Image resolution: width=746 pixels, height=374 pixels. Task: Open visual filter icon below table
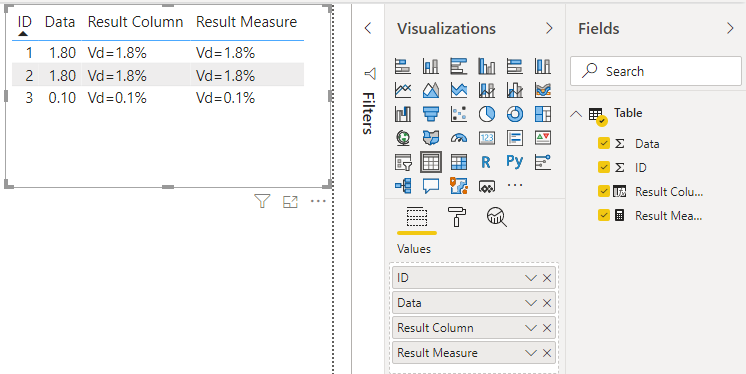click(x=262, y=201)
